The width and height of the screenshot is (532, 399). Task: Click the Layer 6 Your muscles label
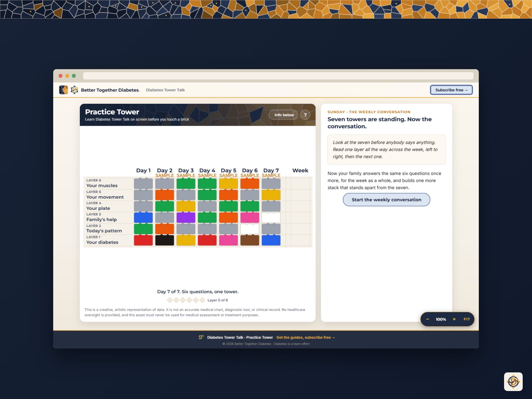[102, 183]
